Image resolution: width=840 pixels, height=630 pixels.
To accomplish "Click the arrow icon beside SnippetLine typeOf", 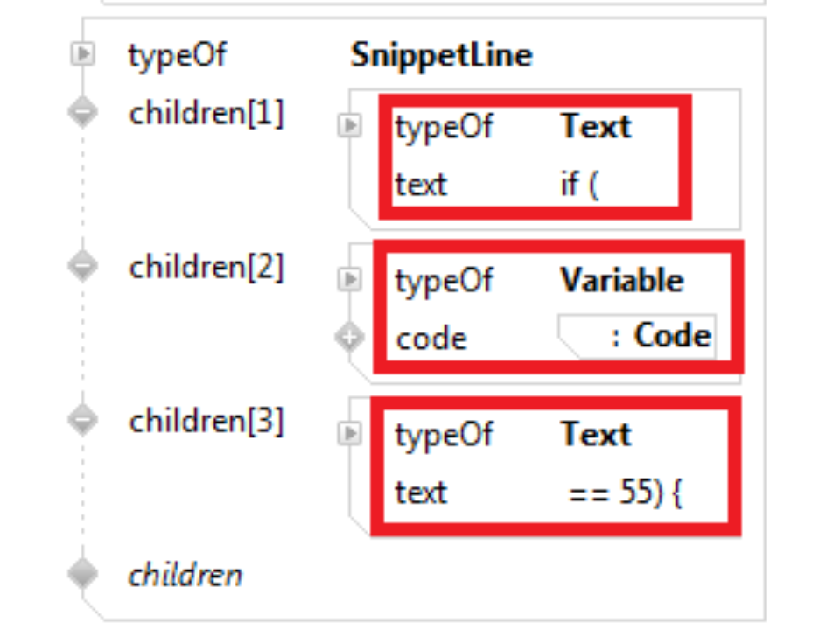I will (x=83, y=53).
